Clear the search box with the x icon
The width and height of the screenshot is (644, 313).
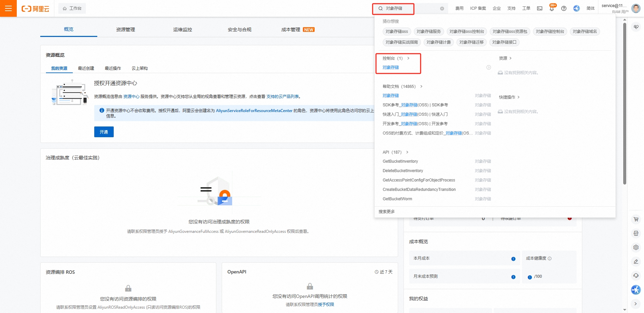pos(442,8)
